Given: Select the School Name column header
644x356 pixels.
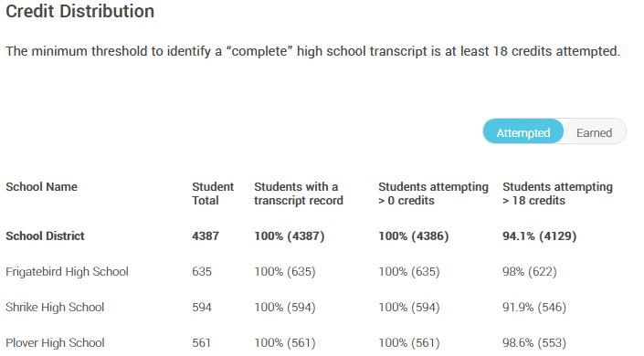Looking at the screenshot, I should pos(41,187).
